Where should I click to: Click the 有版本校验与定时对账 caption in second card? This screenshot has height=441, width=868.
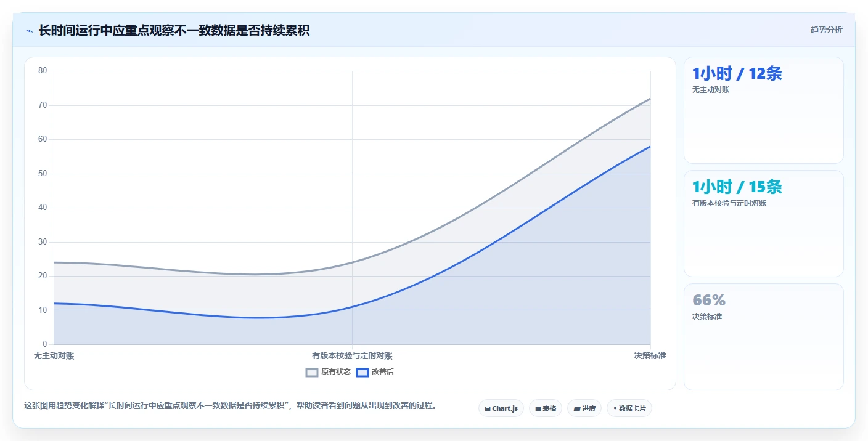tap(729, 203)
